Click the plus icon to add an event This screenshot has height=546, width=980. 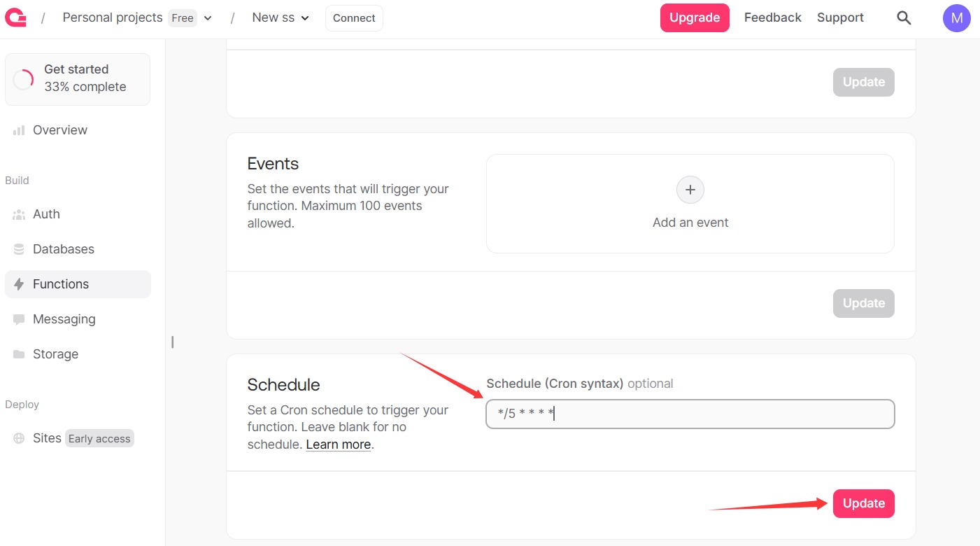pos(690,190)
